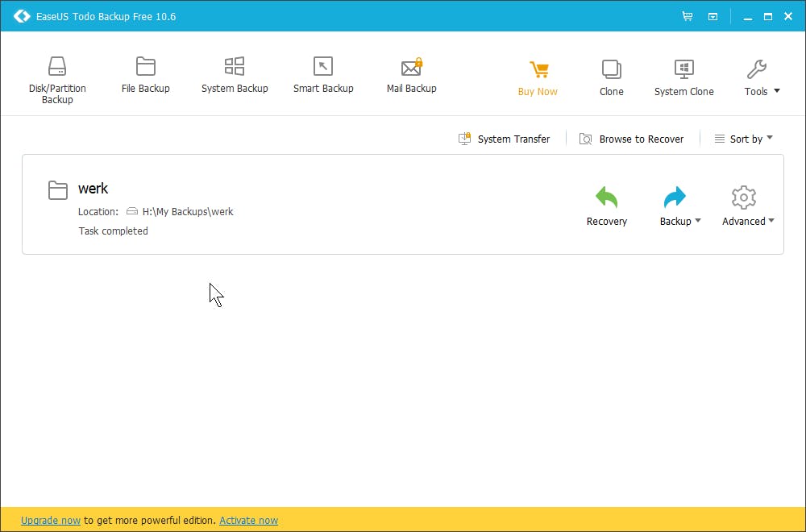Expand Advanced options for werk backup
This screenshot has width=806, height=532.
click(747, 204)
